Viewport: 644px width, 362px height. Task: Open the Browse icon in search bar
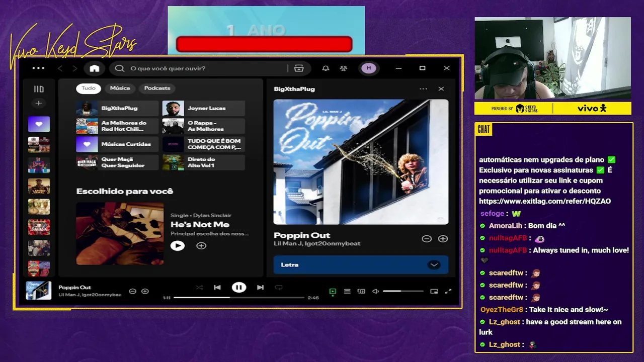(x=299, y=68)
